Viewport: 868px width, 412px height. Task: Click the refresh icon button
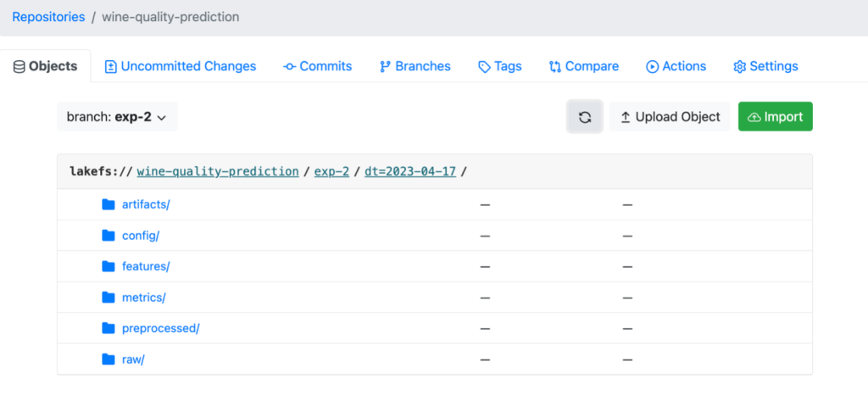coord(585,117)
